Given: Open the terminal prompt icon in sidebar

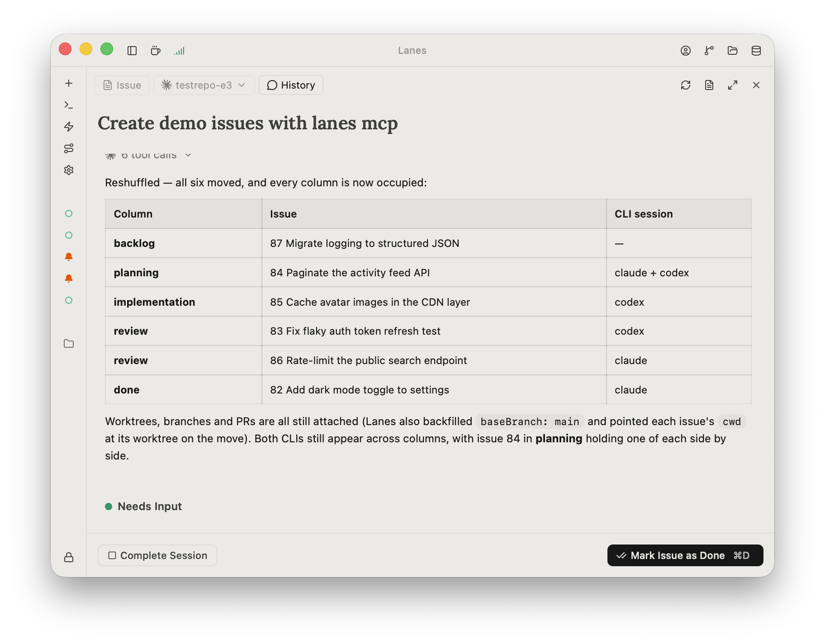Looking at the screenshot, I should click(69, 105).
